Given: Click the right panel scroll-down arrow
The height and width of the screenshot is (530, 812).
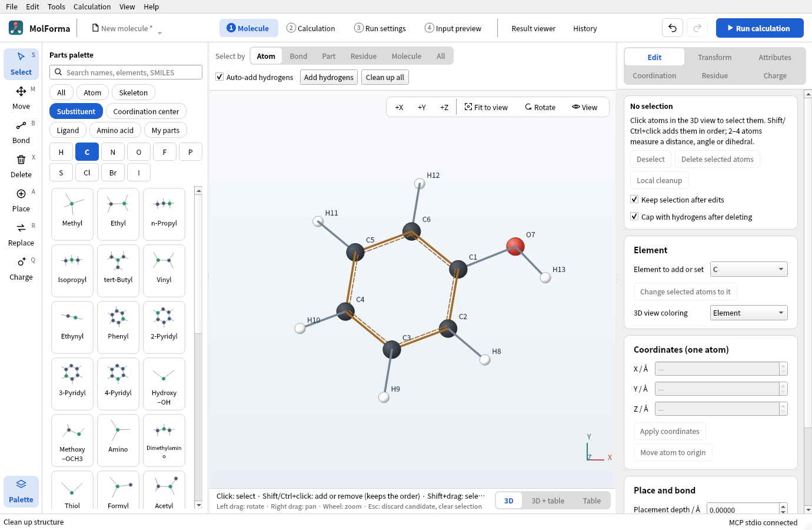Looking at the screenshot, I should click(x=808, y=509).
